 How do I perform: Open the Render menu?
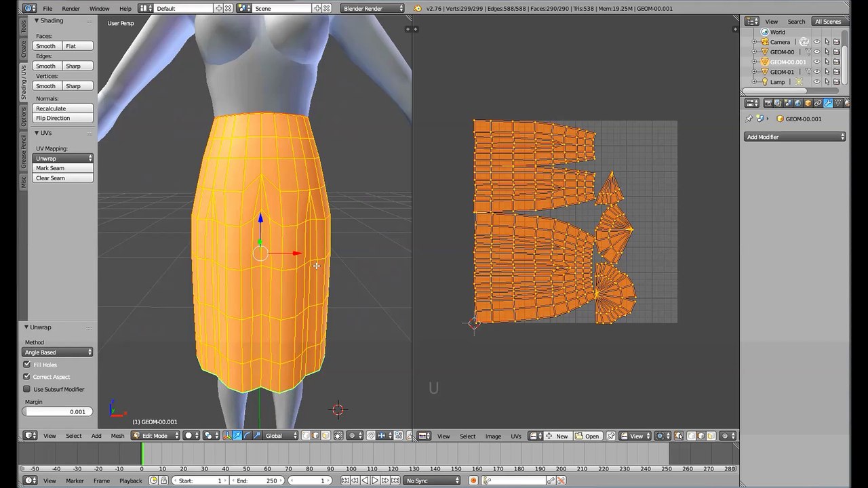click(x=71, y=8)
